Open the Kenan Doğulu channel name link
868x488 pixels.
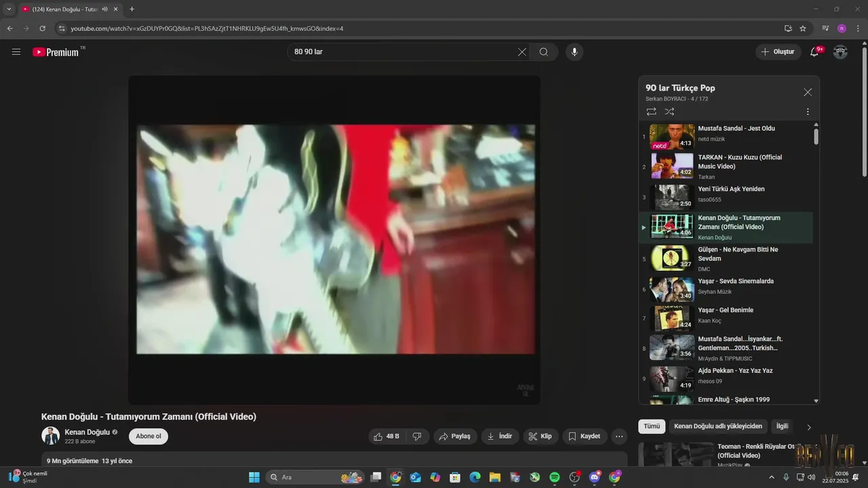(87, 432)
